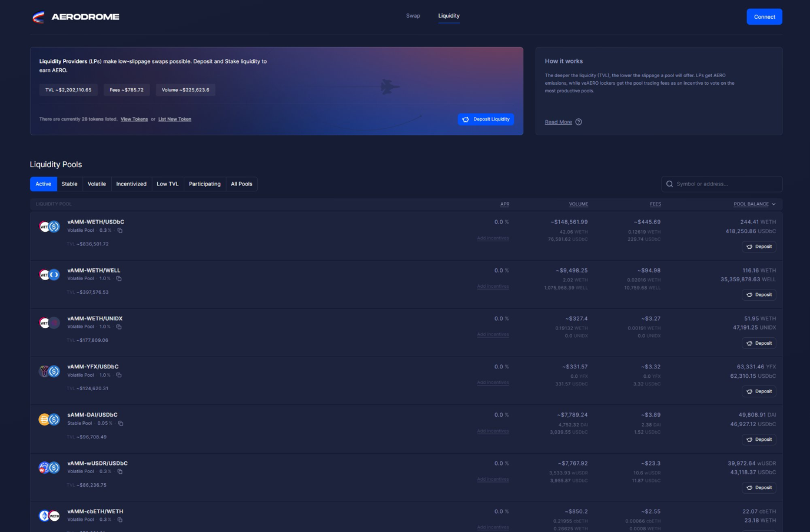Image resolution: width=810 pixels, height=532 pixels.
Task: Click the Aerodrome logo icon
Action: (x=39, y=17)
